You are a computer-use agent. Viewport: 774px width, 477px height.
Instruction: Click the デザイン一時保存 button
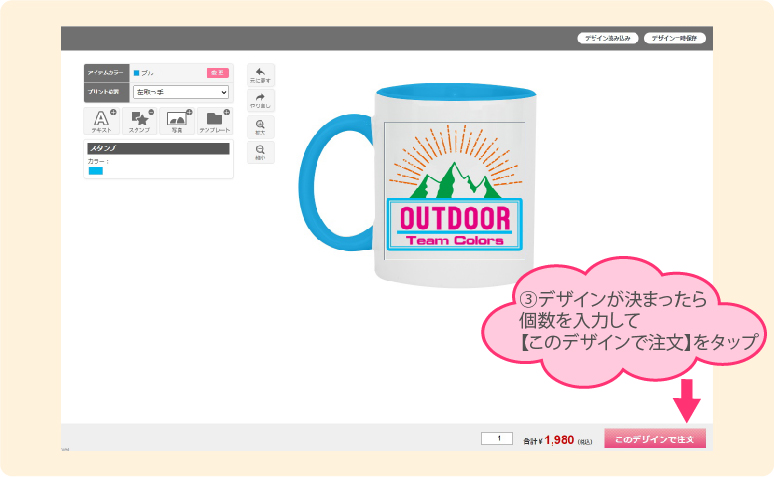[676, 38]
